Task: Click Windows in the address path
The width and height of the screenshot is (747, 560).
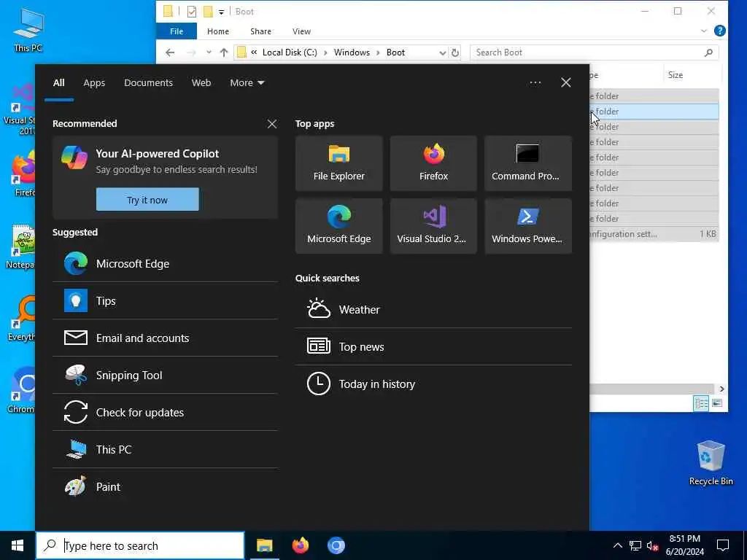Action: [x=352, y=52]
